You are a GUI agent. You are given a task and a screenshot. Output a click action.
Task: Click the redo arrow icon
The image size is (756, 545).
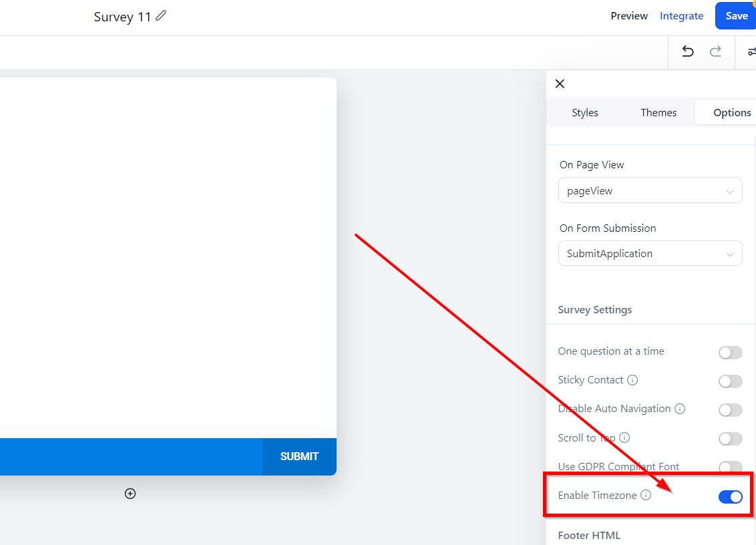[x=715, y=52]
